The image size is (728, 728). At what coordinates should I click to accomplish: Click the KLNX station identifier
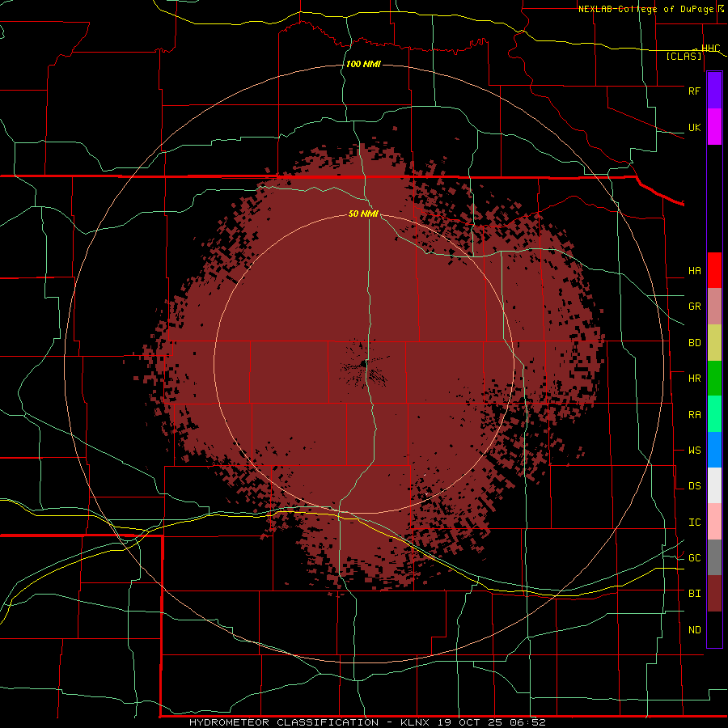(415, 722)
